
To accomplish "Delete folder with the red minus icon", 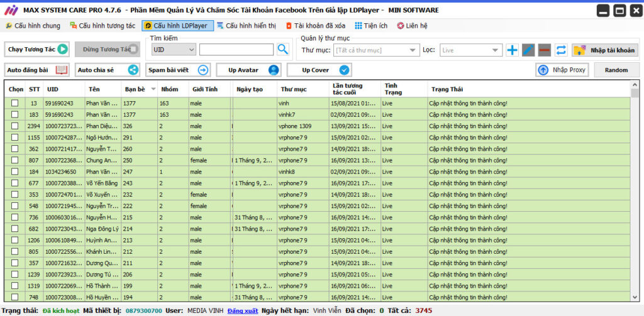I will (545, 50).
